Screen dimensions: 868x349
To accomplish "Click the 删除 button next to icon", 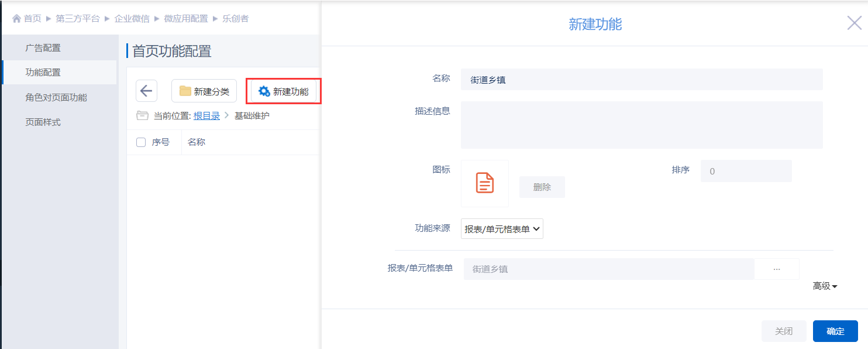I will [542, 187].
